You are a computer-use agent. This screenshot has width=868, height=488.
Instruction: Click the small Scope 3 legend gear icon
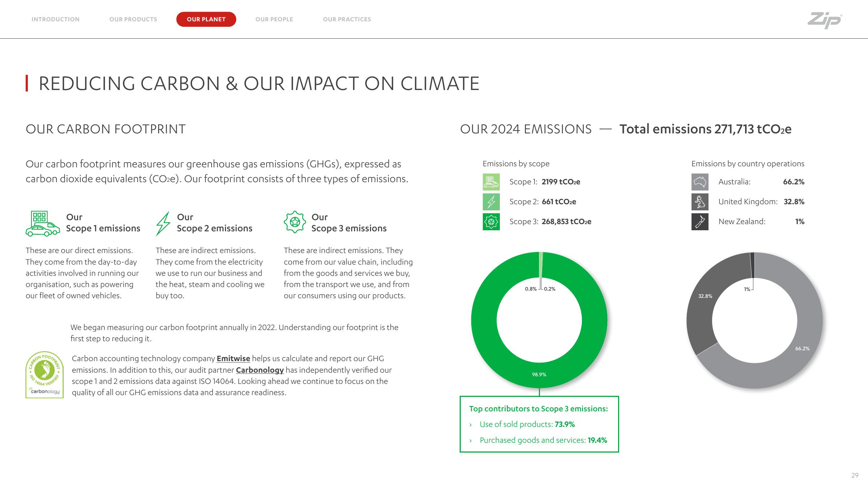491,222
